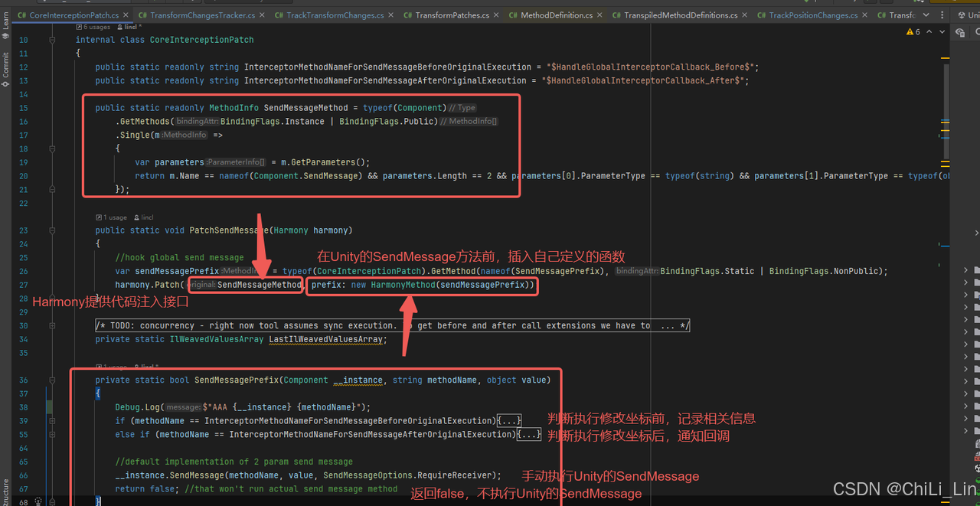Click gutter at line number 15

click(x=23, y=108)
